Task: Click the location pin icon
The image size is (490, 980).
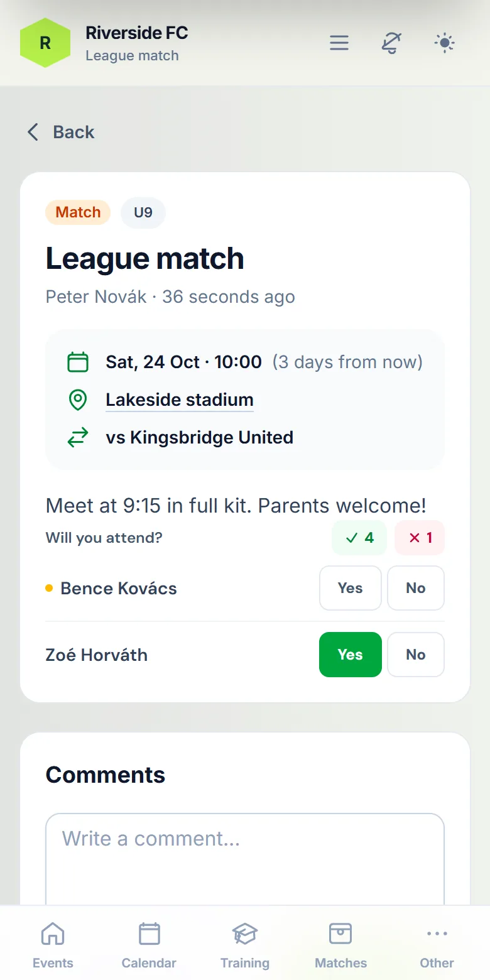Action: tap(77, 400)
